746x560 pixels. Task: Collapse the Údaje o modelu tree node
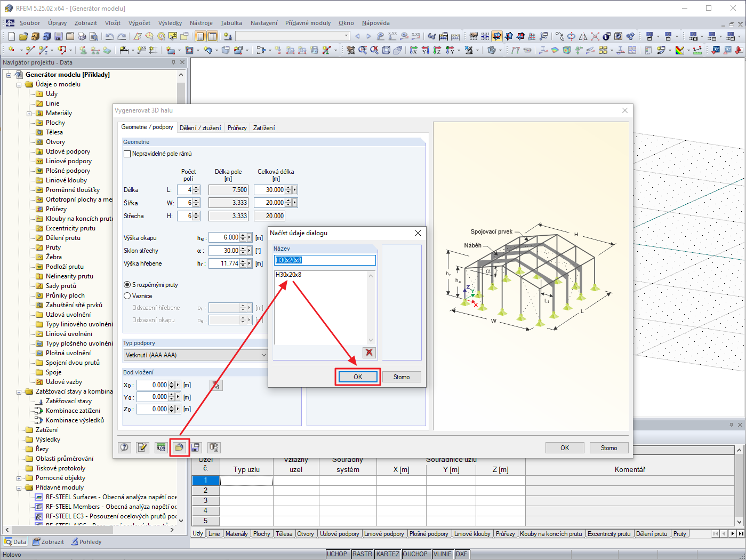click(19, 85)
